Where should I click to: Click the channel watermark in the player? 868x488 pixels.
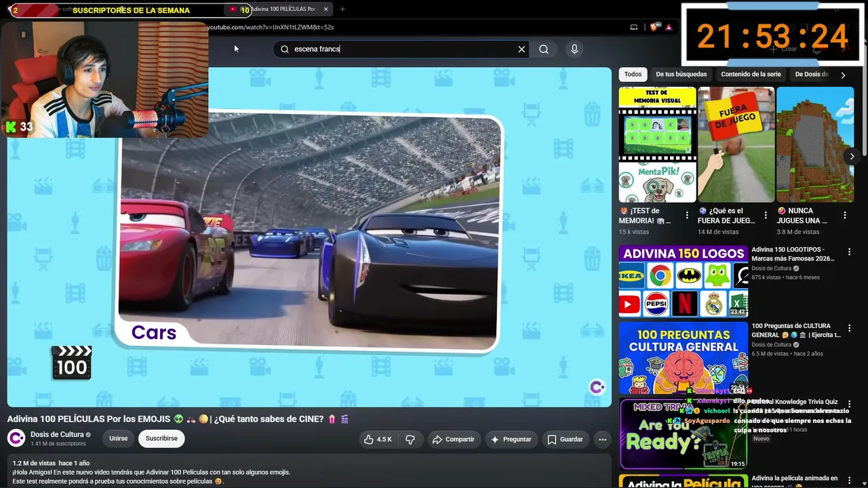597,387
